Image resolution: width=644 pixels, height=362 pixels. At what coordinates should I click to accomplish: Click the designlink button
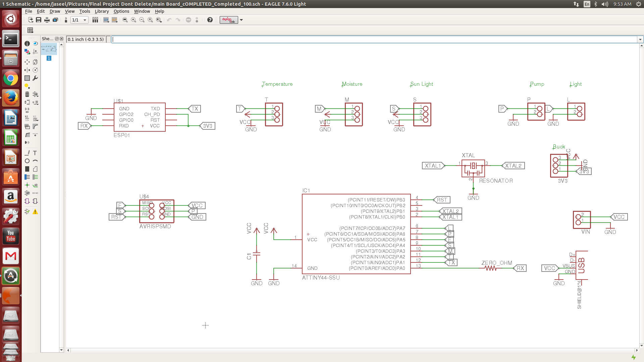click(x=229, y=20)
